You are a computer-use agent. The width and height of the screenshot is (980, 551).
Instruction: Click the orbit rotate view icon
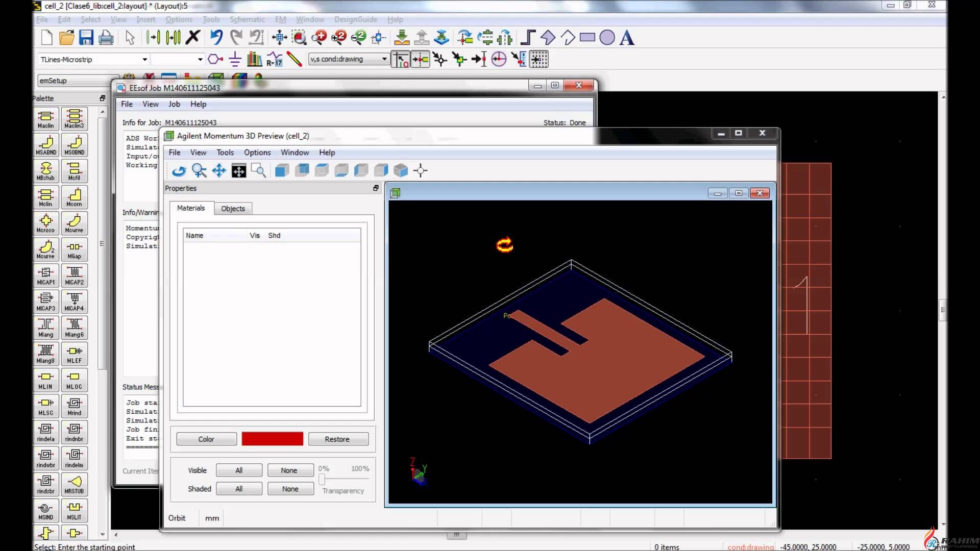point(179,170)
